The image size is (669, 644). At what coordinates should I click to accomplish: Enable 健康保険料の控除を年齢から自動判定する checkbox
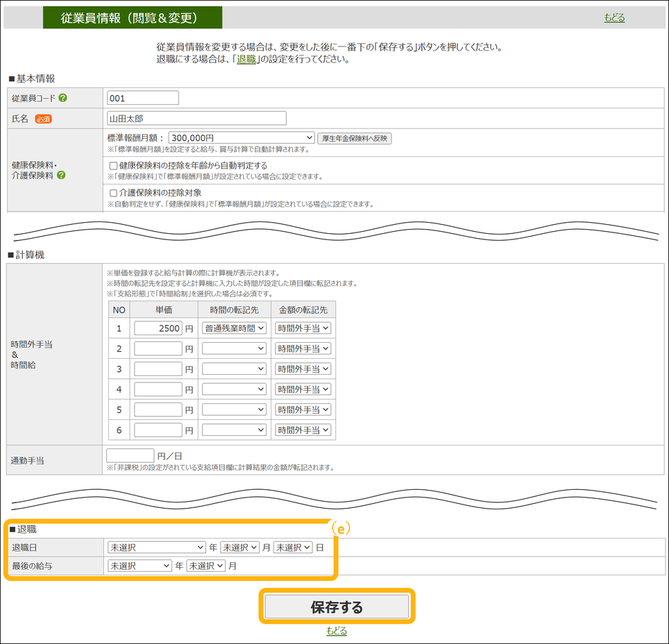(114, 166)
